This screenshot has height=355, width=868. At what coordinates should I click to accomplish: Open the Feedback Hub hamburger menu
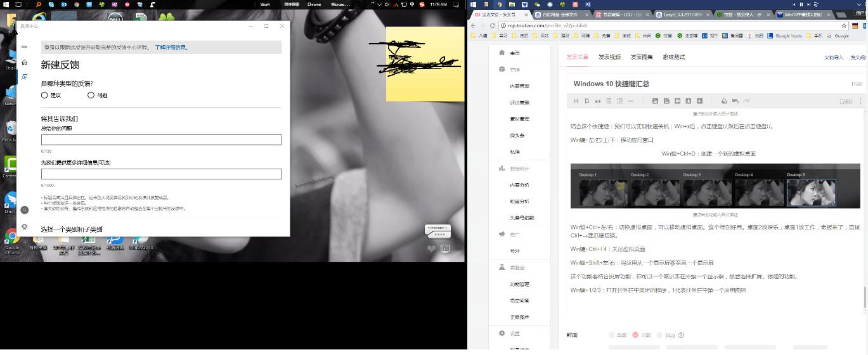point(24,47)
